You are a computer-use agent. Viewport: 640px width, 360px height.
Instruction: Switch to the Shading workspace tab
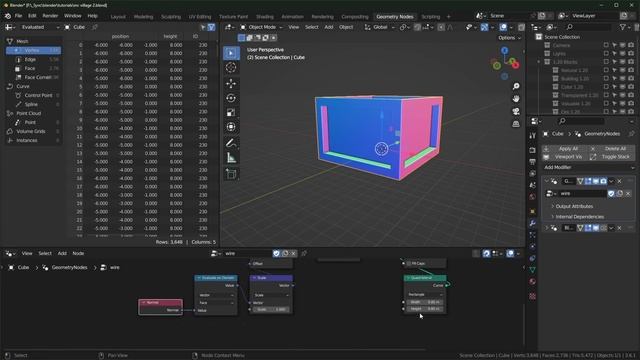264,17
